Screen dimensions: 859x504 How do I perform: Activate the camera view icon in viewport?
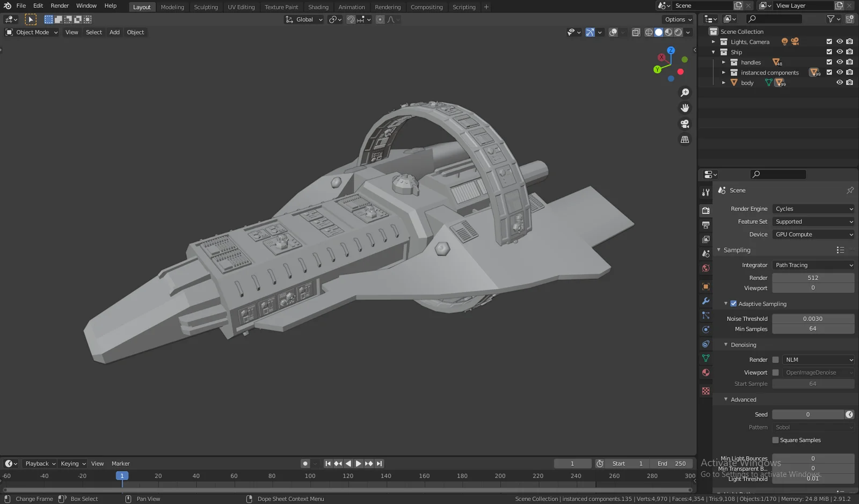(x=685, y=123)
